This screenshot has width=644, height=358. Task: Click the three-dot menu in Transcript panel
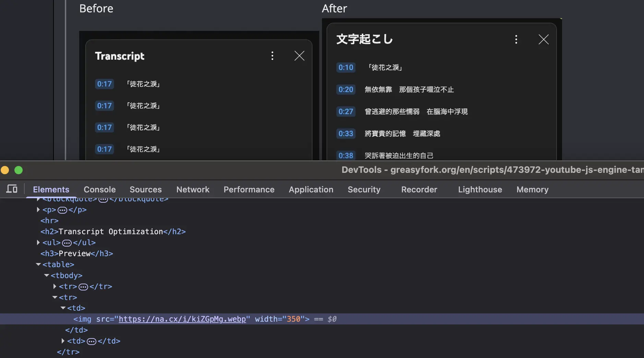(272, 56)
